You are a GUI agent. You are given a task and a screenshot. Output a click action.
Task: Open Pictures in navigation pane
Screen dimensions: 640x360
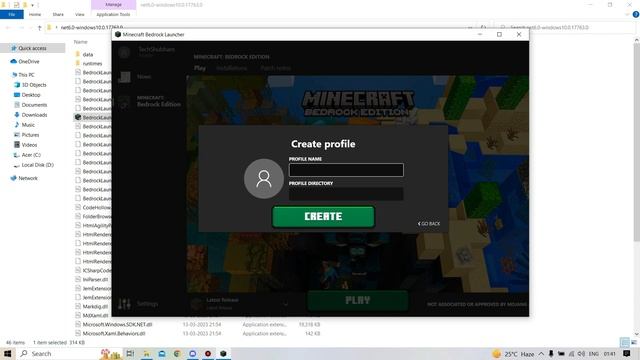point(30,135)
